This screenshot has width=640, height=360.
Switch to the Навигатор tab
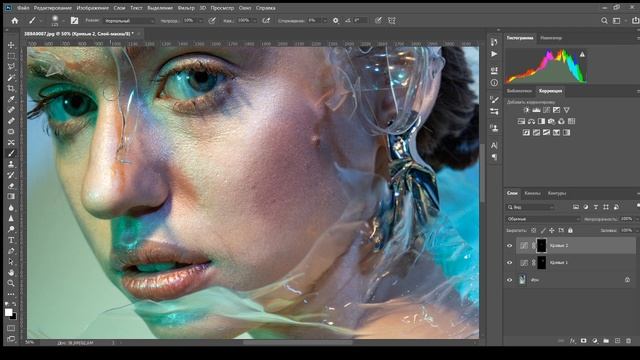tap(551, 38)
